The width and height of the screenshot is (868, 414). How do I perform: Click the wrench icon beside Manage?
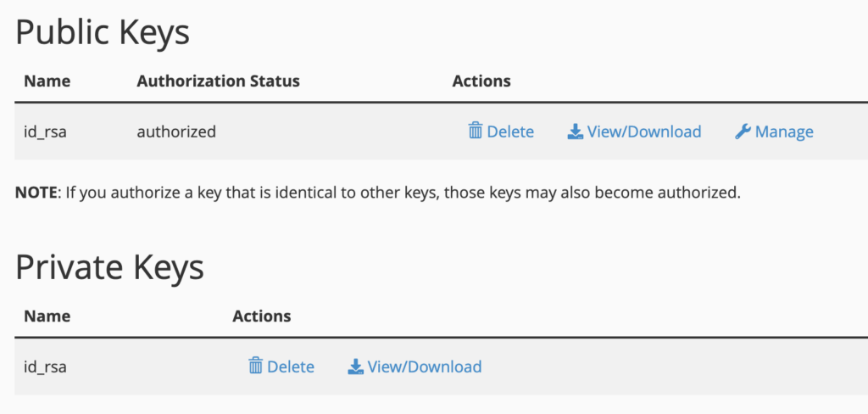coord(743,131)
